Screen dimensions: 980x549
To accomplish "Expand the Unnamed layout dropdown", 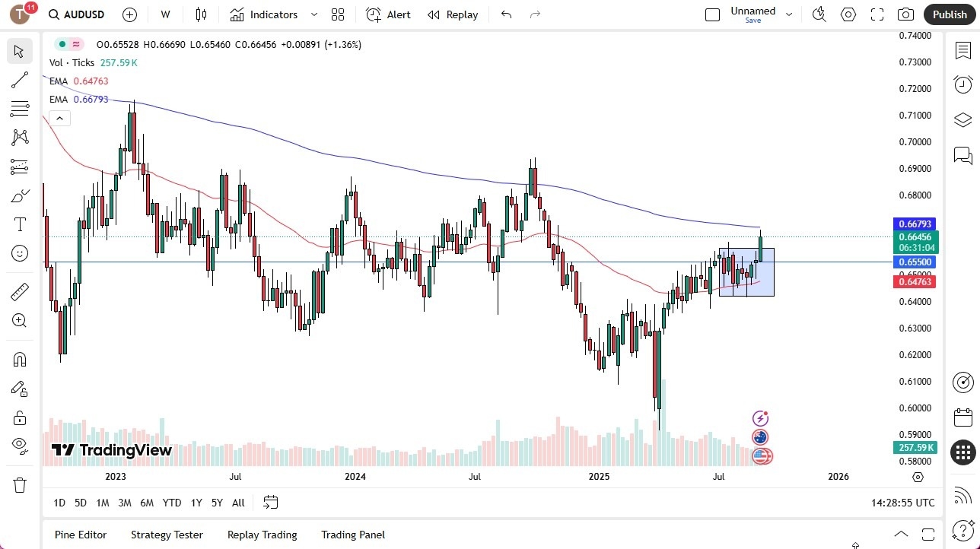I will coord(789,13).
